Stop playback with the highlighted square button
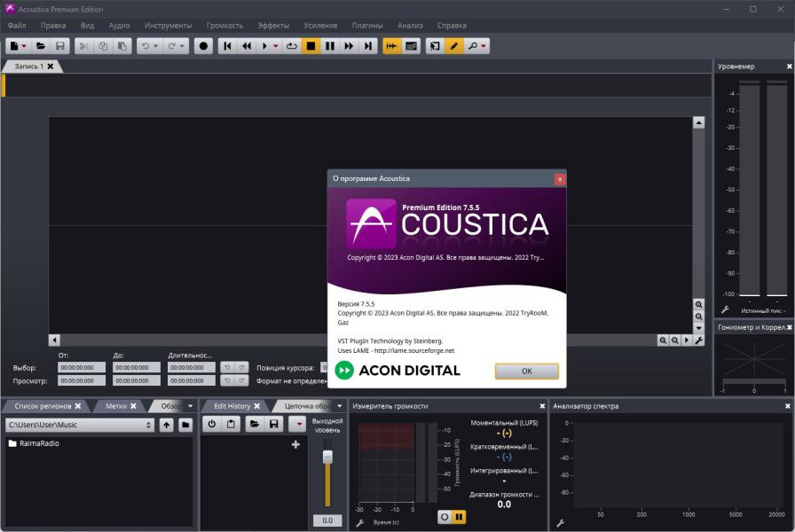The width and height of the screenshot is (795, 532). (311, 46)
